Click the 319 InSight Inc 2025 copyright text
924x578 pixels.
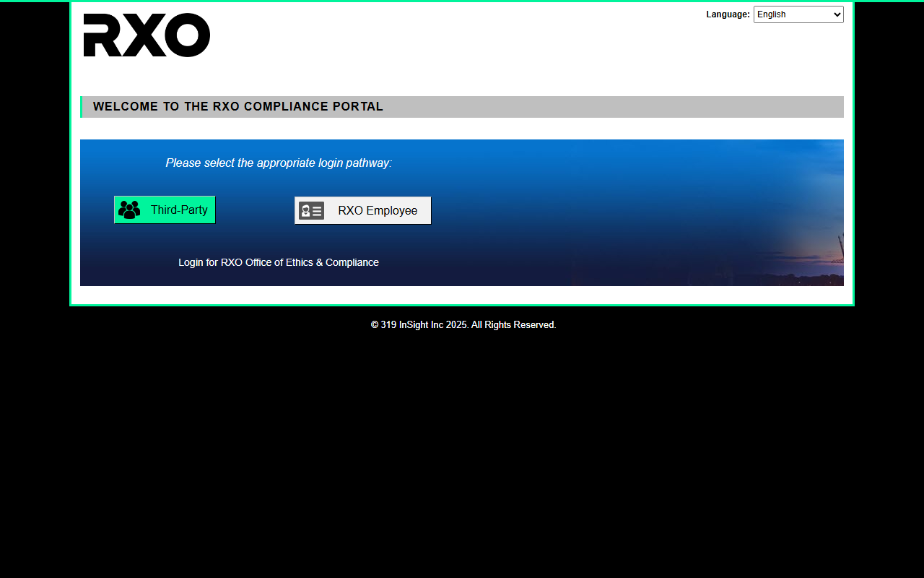pos(463,325)
